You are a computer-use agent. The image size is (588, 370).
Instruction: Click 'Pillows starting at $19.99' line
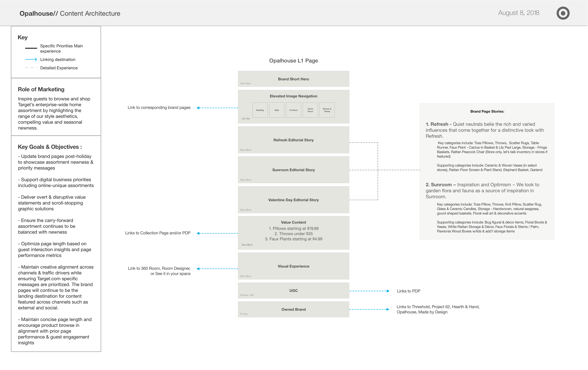click(293, 228)
